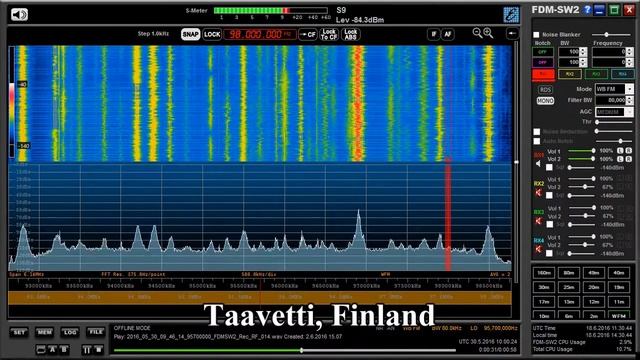
Task: Select the green RX3 receiver tab
Action: (596, 74)
